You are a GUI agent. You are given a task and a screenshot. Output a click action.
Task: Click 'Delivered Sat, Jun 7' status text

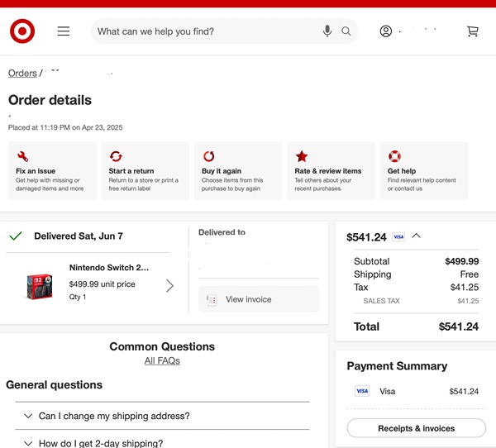point(79,236)
